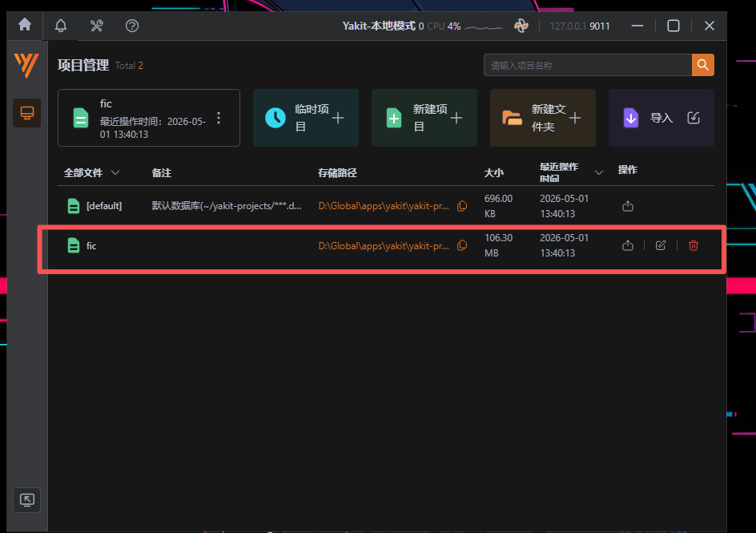Click the 备注 column header
This screenshot has width=756, height=533.
162,172
